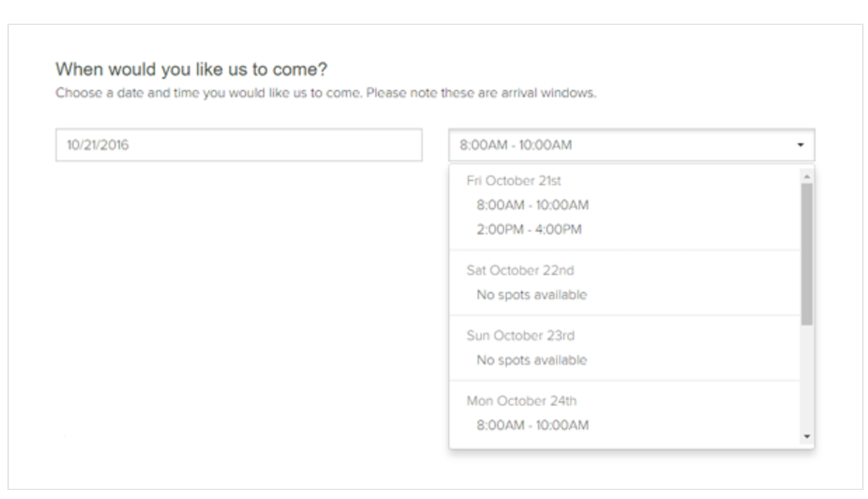Click the Sun October 23rd group header

[520, 336]
